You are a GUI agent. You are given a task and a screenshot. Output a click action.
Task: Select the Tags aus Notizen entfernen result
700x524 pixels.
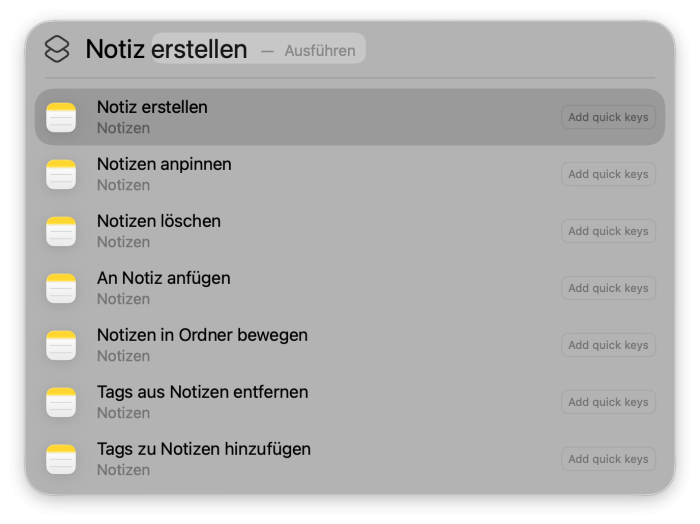click(x=350, y=402)
